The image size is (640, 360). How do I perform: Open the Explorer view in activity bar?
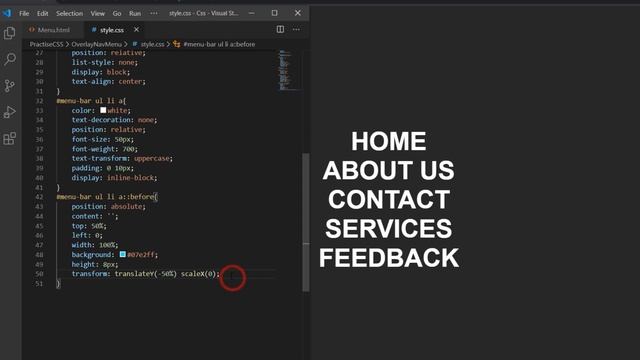9,33
